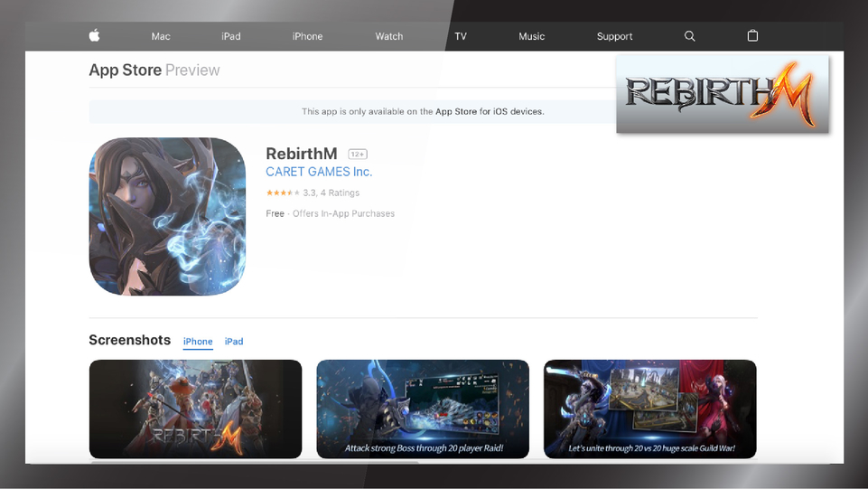Open the Mac menu item

click(x=161, y=36)
